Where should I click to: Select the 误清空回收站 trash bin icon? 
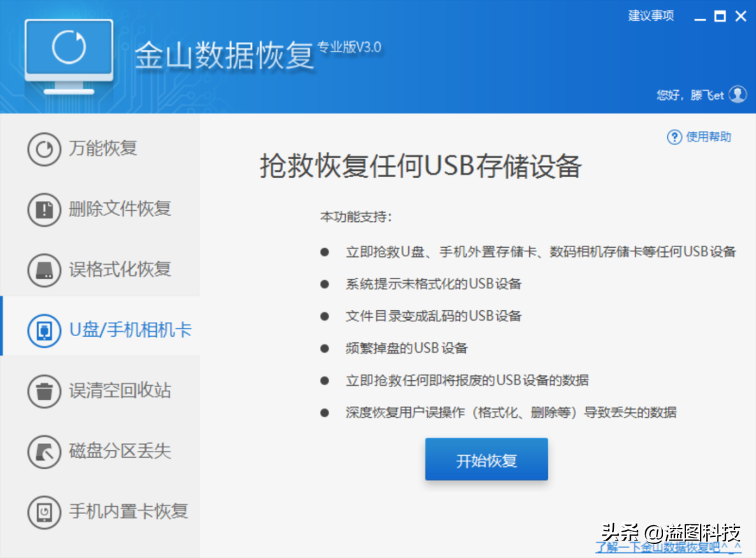pyautogui.click(x=44, y=391)
